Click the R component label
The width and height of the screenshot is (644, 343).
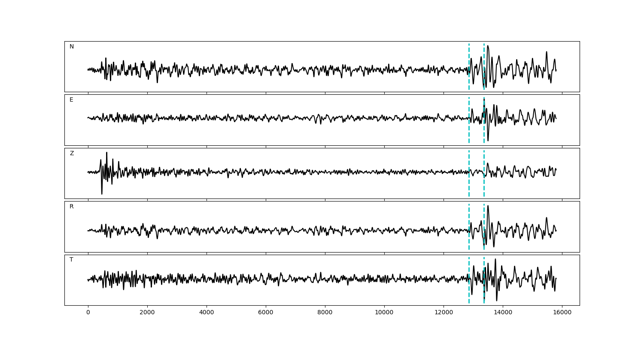click(x=72, y=207)
